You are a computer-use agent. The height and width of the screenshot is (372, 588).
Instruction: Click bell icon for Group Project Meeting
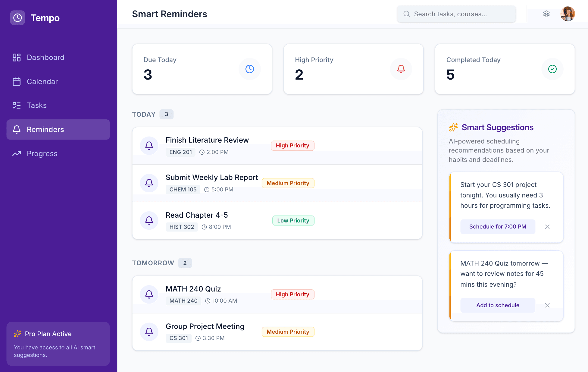[149, 332]
